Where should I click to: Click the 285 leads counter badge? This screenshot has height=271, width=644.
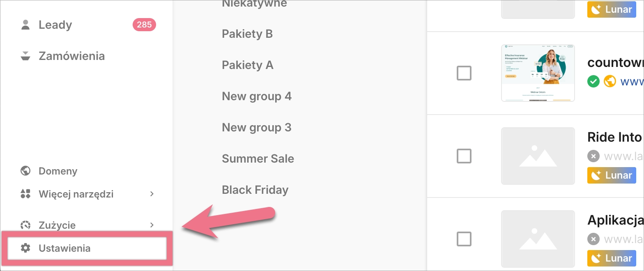tap(144, 25)
